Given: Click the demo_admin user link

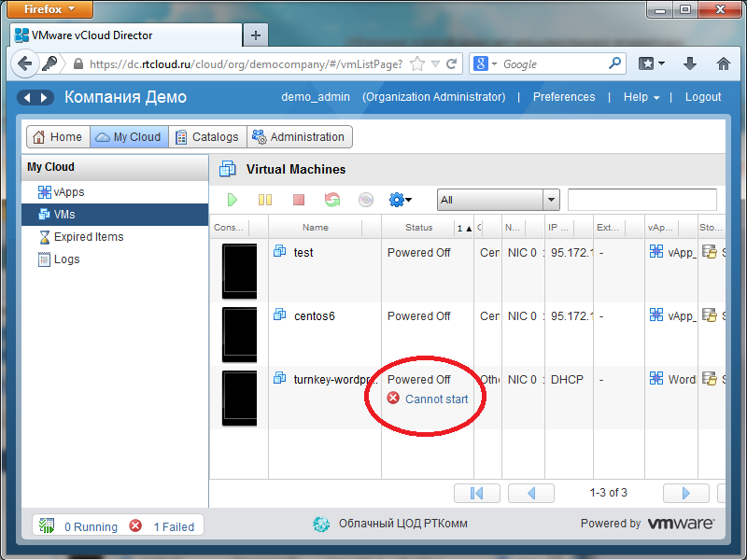Looking at the screenshot, I should click(316, 97).
